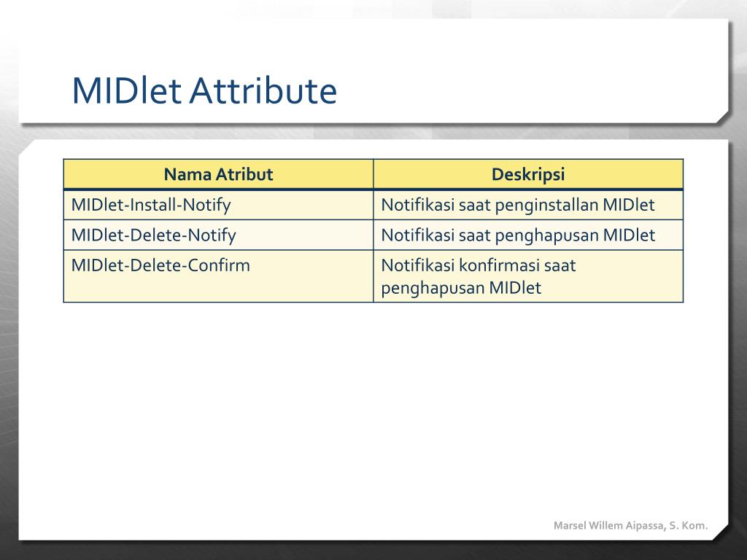The image size is (747, 560).
Task: Select the "MIDlet-Delete-Confirm" cell
Action: click(218, 276)
